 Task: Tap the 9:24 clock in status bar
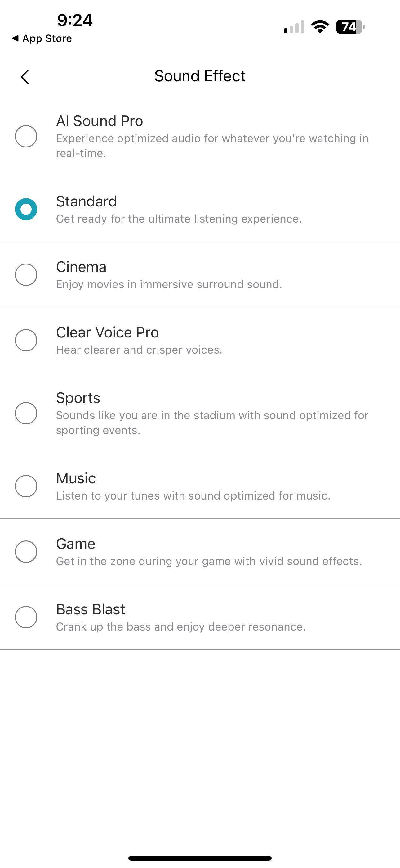pyautogui.click(x=75, y=20)
